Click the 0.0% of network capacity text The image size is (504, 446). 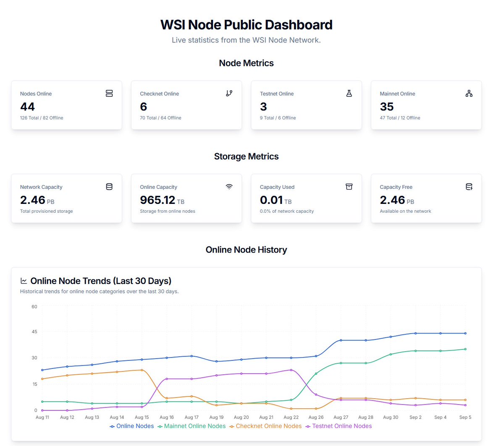click(x=287, y=211)
